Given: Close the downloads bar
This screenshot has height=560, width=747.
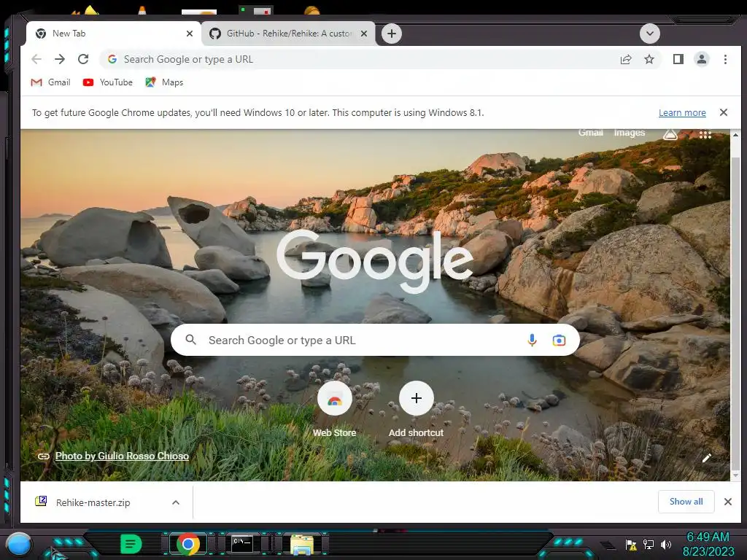Looking at the screenshot, I should point(728,502).
